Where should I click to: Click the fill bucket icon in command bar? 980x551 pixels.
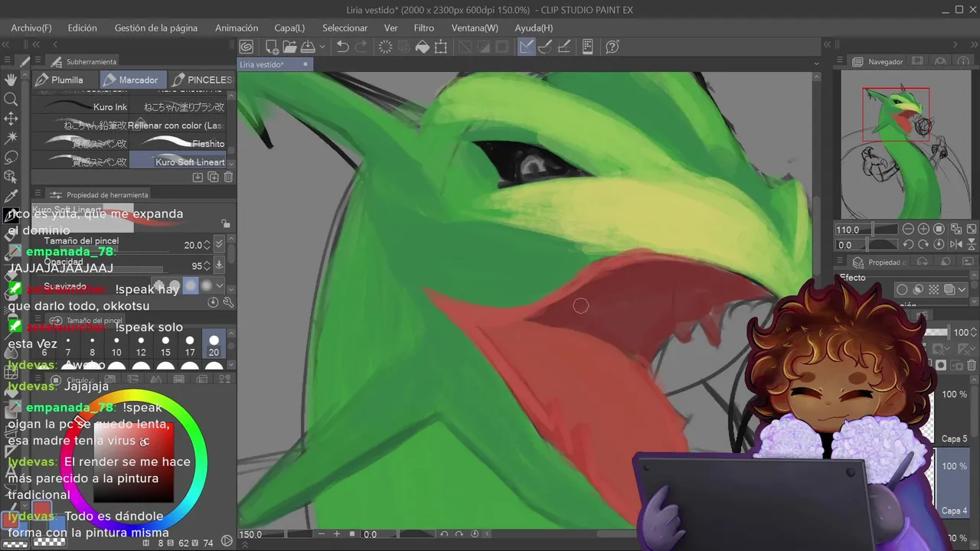(x=423, y=47)
